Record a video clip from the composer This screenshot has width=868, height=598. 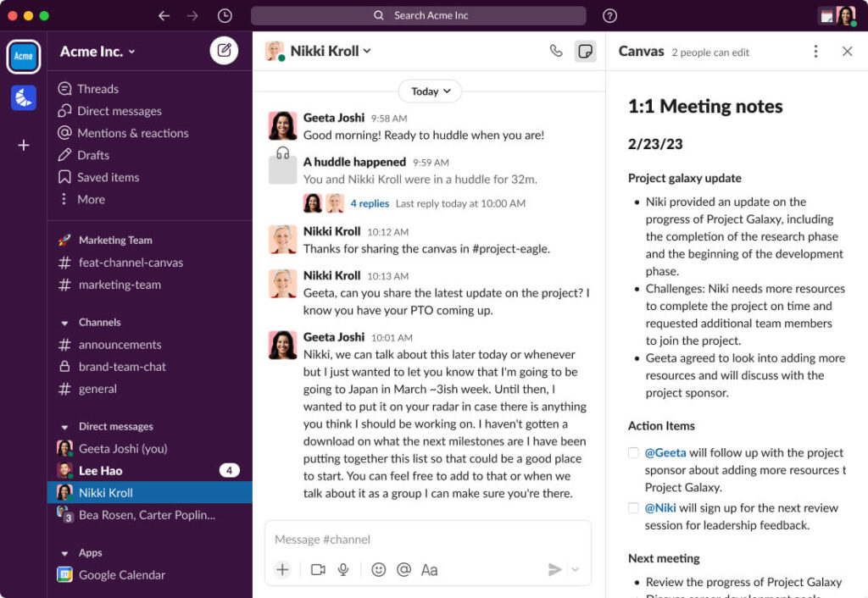318,569
